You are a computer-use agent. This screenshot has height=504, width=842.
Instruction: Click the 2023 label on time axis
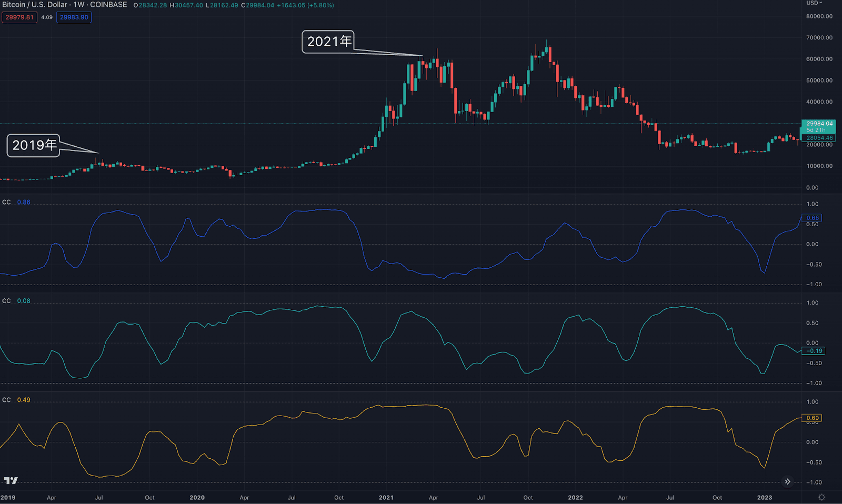pos(764,498)
